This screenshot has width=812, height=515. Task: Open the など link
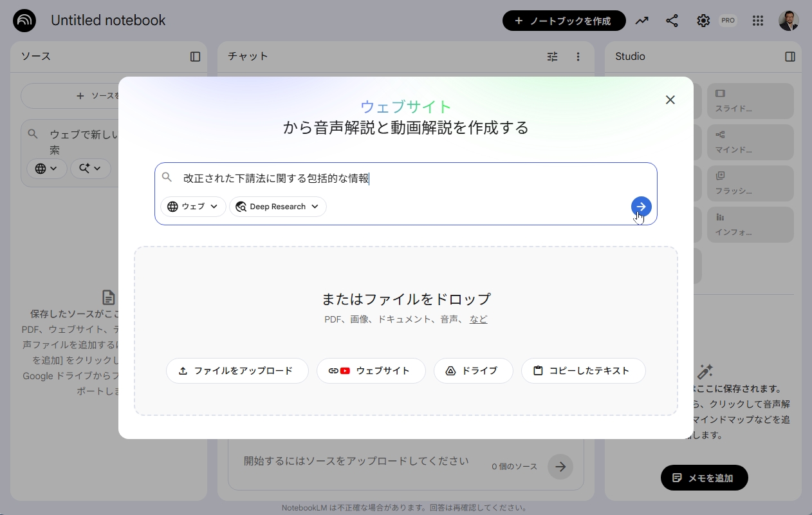pyautogui.click(x=478, y=319)
